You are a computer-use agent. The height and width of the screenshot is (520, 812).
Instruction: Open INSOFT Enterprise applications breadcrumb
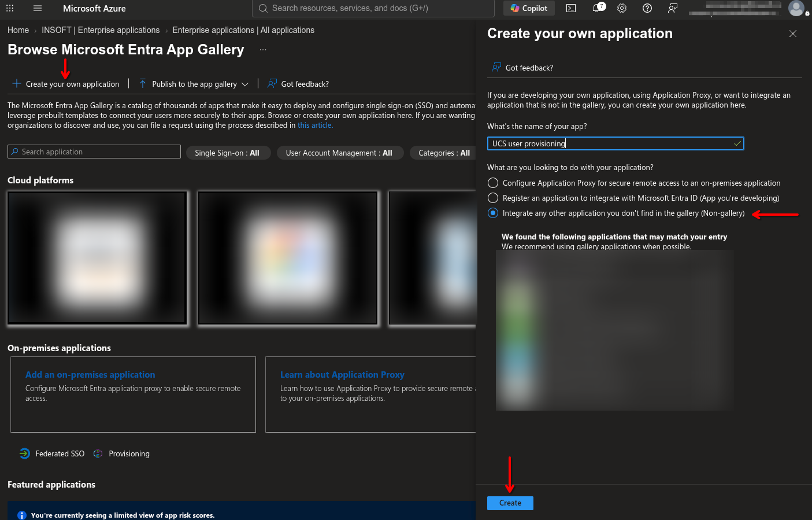pyautogui.click(x=101, y=30)
